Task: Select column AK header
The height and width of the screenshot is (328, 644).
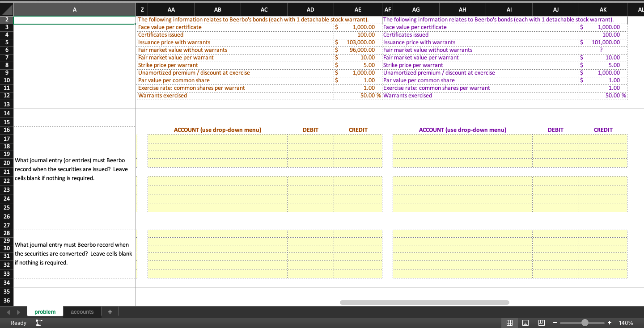Action: (x=603, y=9)
